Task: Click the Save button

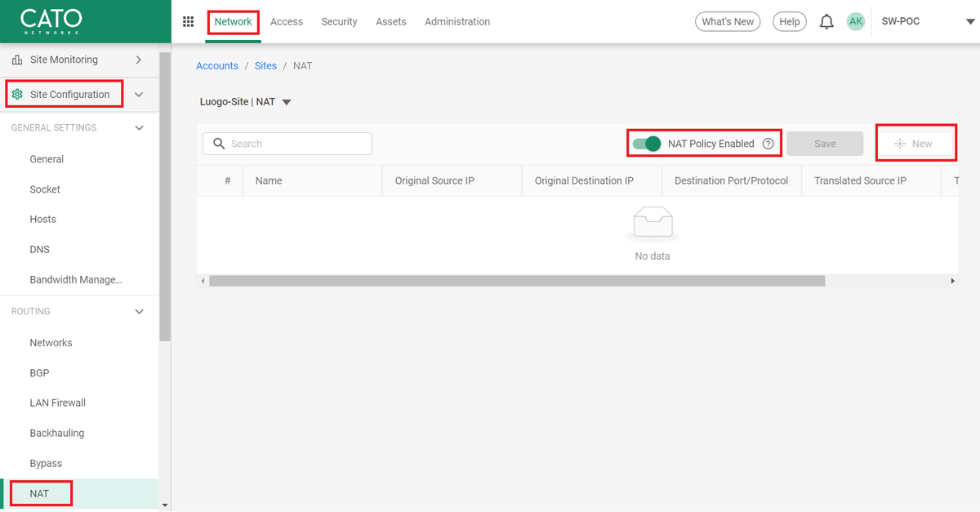Action: click(825, 144)
